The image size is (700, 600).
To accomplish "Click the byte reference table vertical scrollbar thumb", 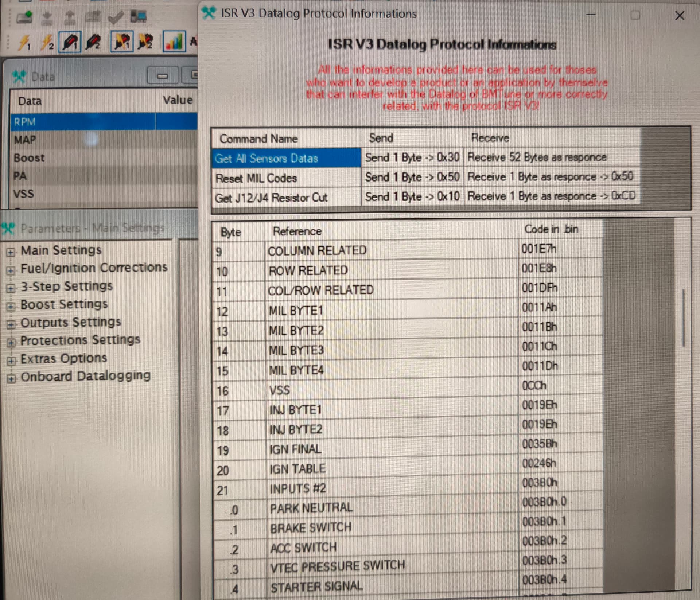I will coord(684,317).
